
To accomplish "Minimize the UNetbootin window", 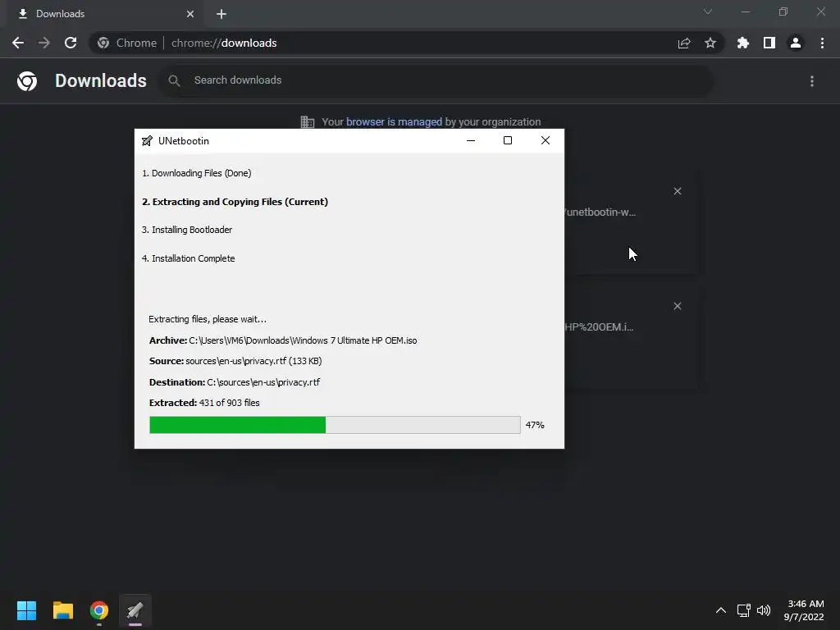I will (x=471, y=140).
